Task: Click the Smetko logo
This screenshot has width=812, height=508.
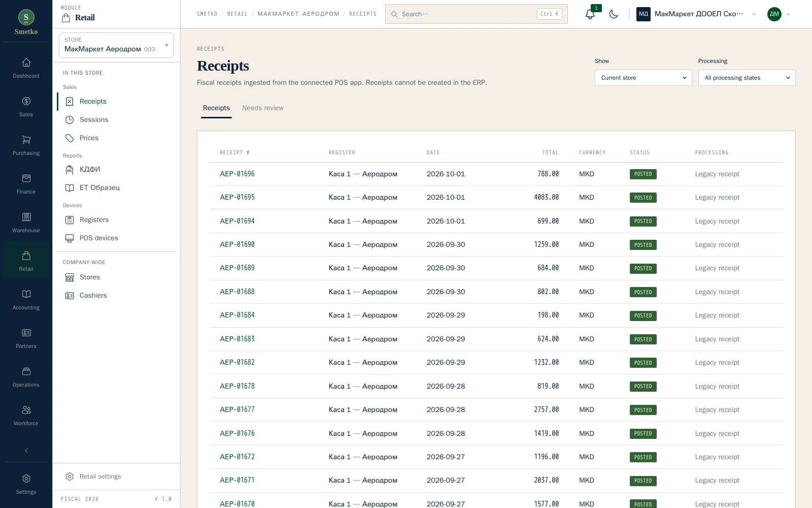Action: tap(26, 22)
